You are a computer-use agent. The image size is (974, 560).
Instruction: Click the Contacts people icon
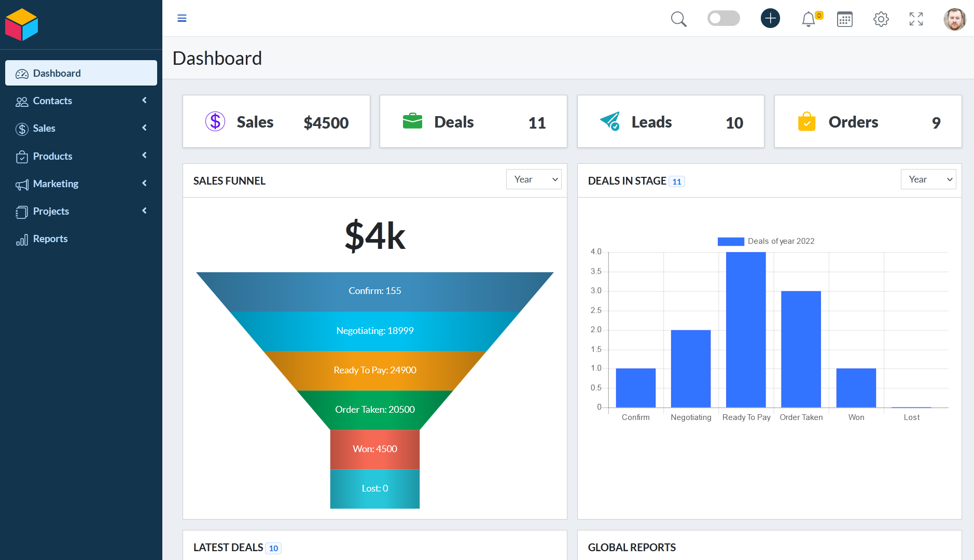coord(22,102)
